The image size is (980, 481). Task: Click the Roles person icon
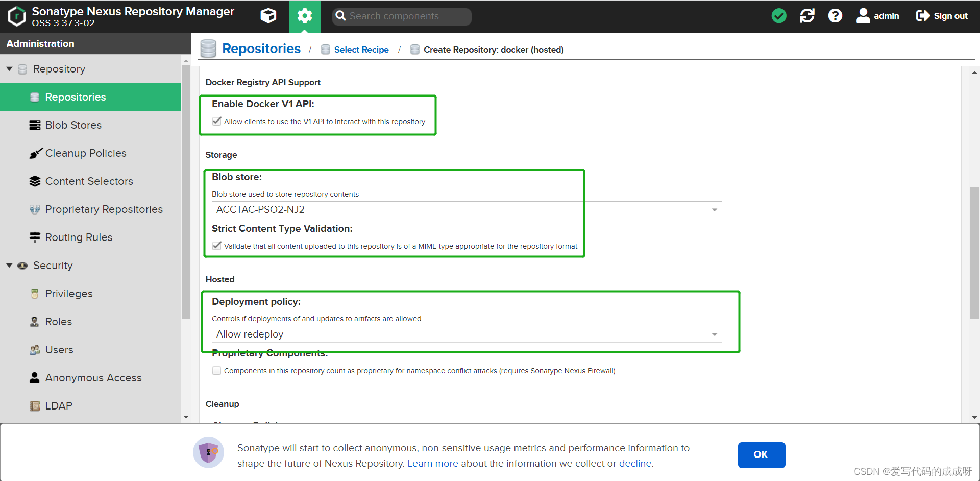coord(35,322)
